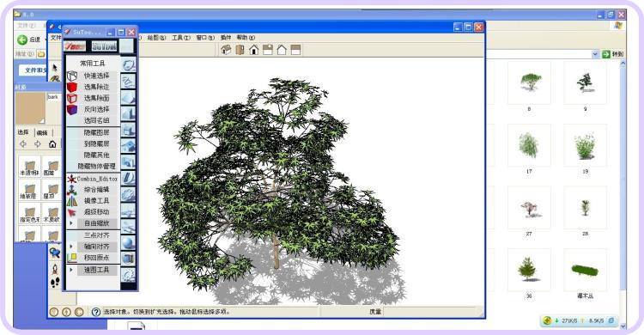Viewport: 644px width, 335px height.
Task: Click the 隐藏图层 hide layer entry
Action: pos(96,133)
